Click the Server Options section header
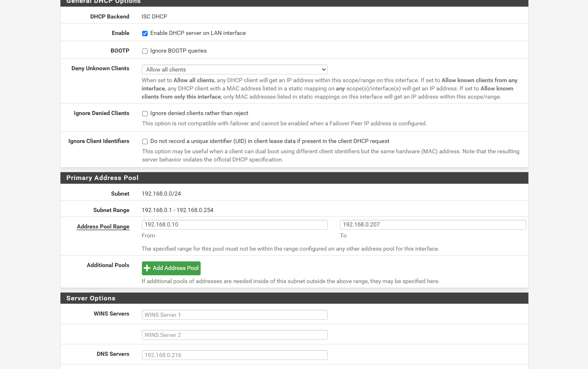The image size is (588, 369). (91, 298)
